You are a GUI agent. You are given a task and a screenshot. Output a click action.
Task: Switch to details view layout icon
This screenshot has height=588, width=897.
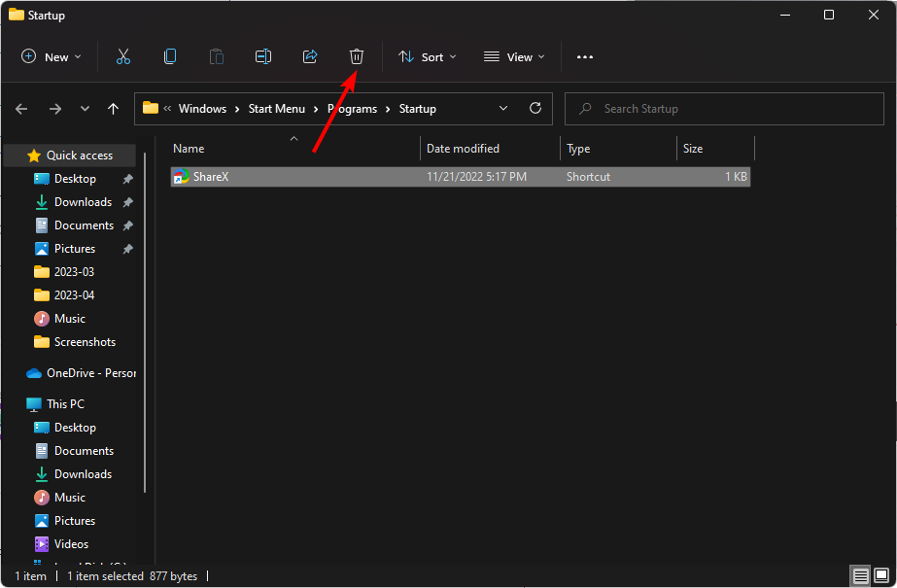[x=860, y=575]
